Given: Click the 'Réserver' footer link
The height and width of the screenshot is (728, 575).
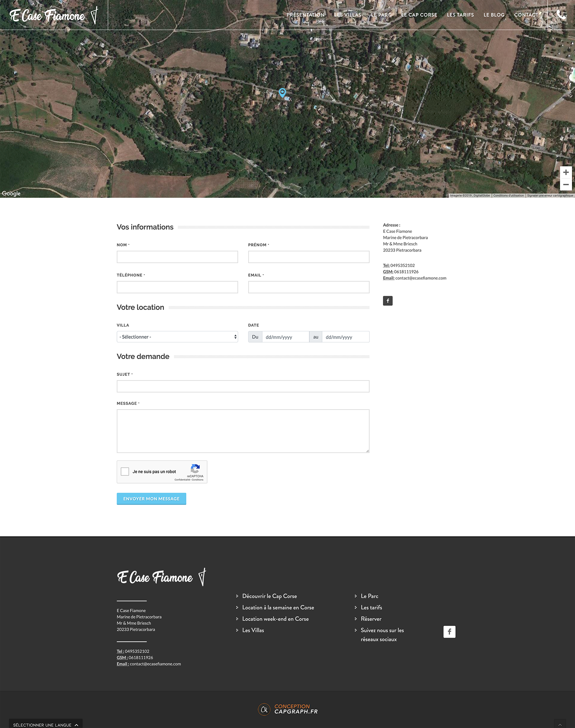Looking at the screenshot, I should (371, 619).
